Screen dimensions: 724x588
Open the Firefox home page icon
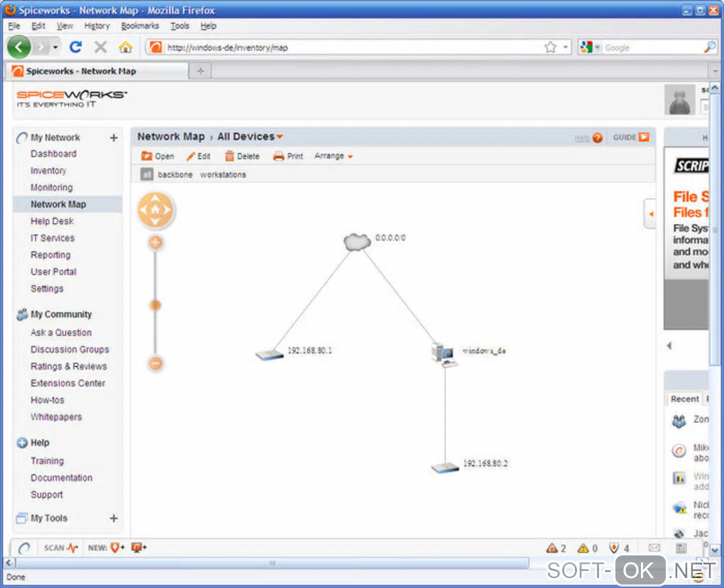(125, 47)
